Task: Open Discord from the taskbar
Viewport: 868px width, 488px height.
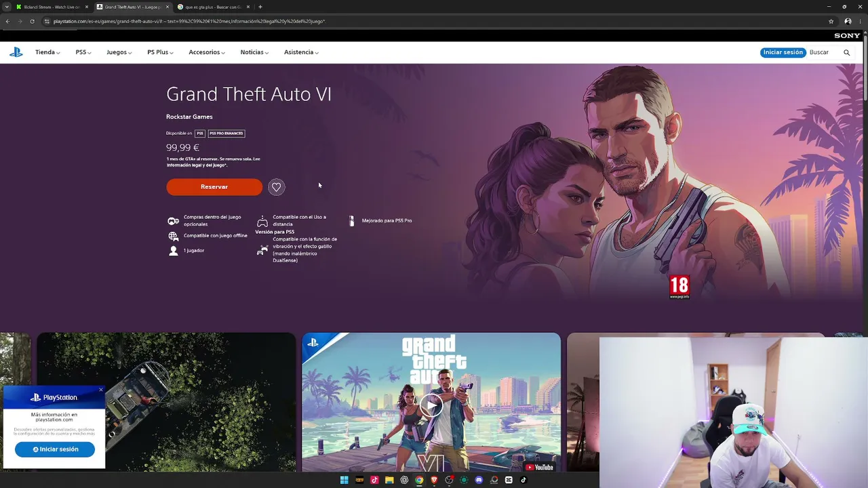Action: point(479,480)
